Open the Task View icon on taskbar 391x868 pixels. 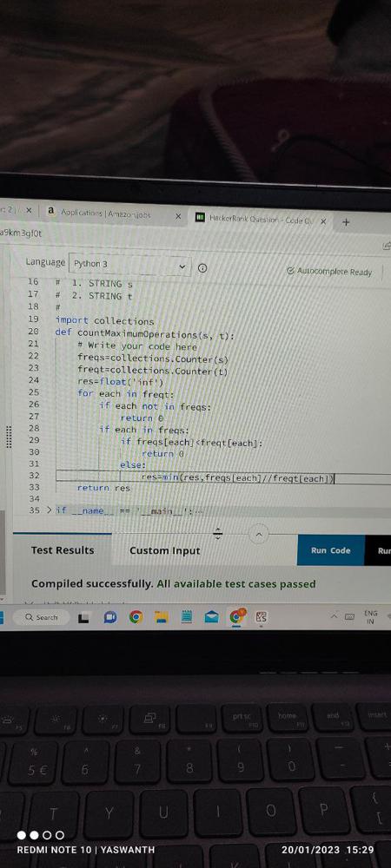point(83,616)
